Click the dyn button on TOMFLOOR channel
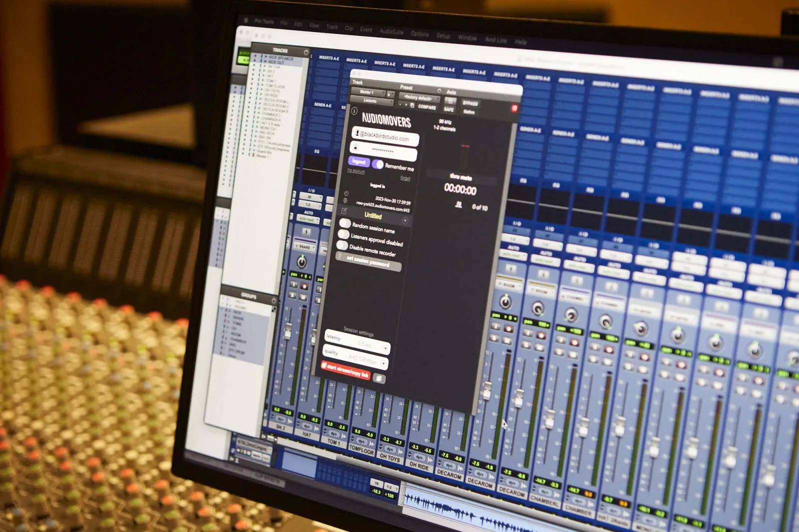 point(361,441)
